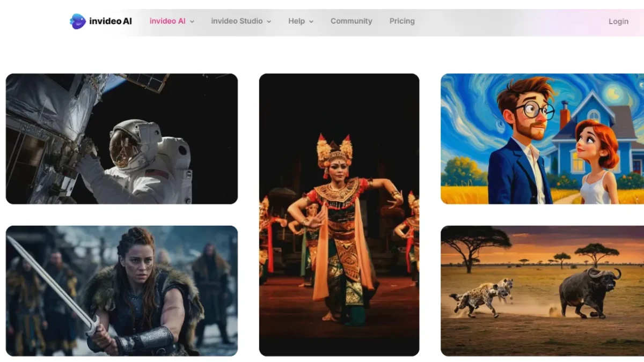Click the buffalo in the savanna image
Viewport: 644px width, 362px height.
coord(588,292)
